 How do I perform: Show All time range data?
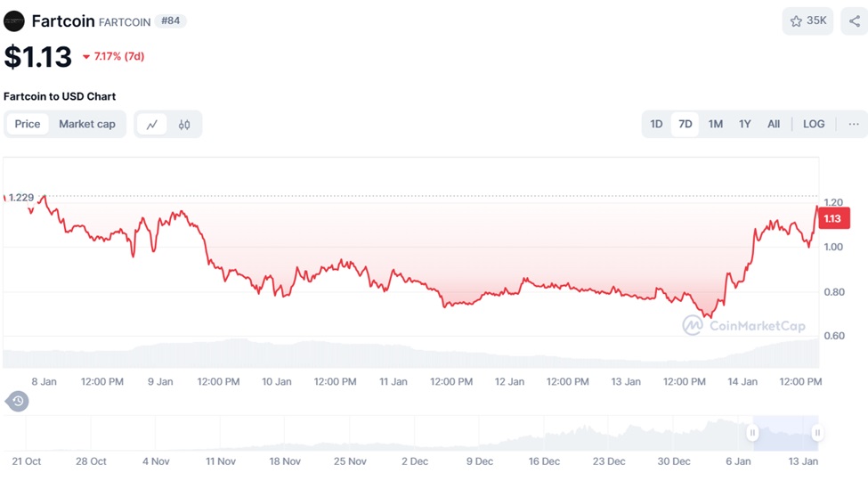(x=774, y=124)
